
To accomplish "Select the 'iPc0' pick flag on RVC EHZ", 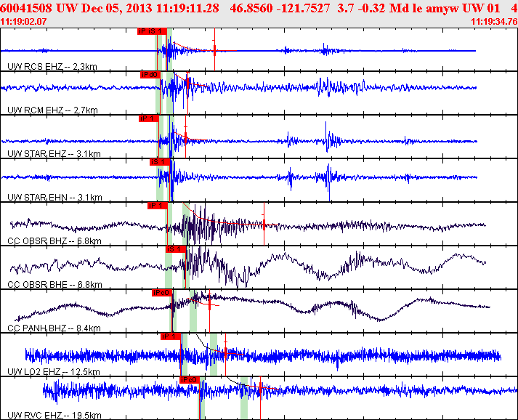I will point(190,380).
